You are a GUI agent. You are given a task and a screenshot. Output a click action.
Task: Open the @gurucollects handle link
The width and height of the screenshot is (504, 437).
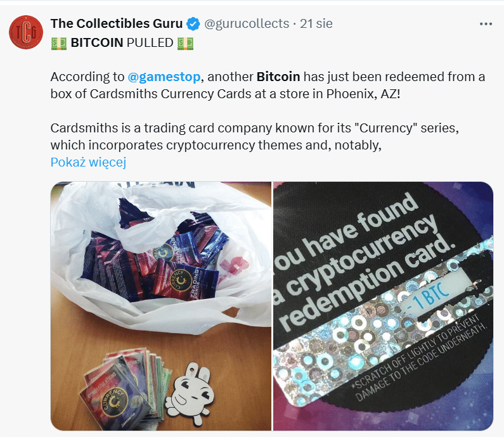[x=247, y=24]
